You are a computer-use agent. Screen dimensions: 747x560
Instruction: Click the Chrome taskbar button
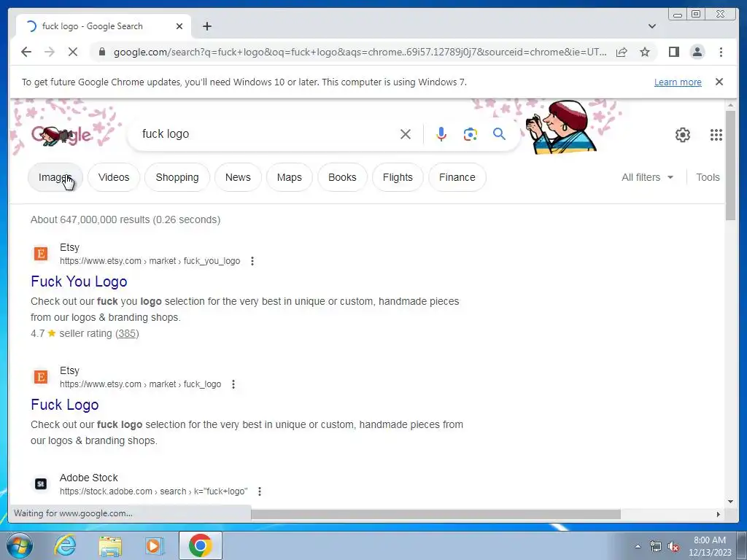201,545
